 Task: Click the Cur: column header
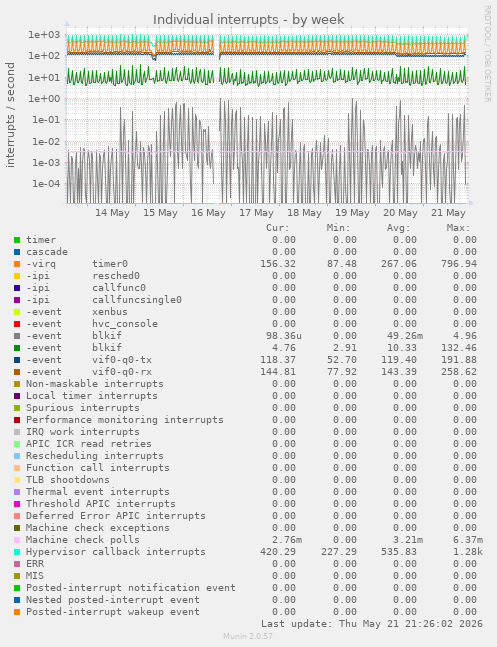pyautogui.click(x=278, y=228)
